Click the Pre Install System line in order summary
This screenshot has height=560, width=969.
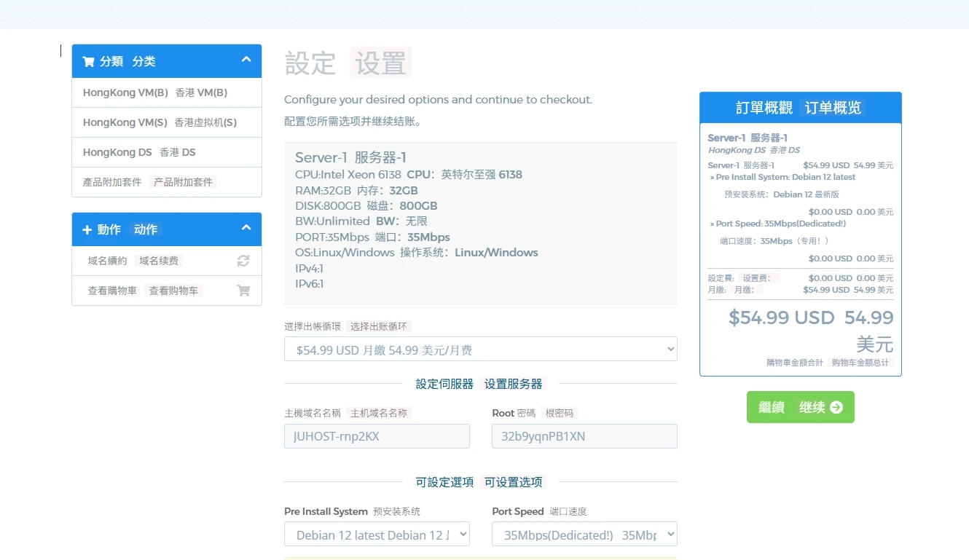point(782,177)
